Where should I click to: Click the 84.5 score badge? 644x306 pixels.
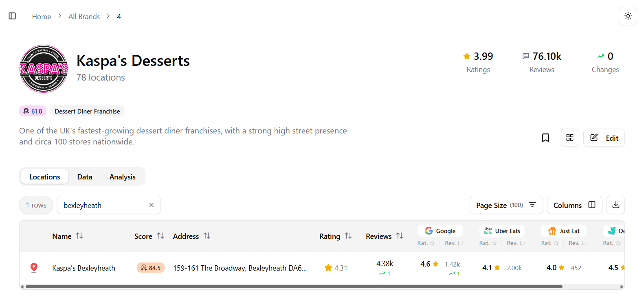tap(151, 268)
